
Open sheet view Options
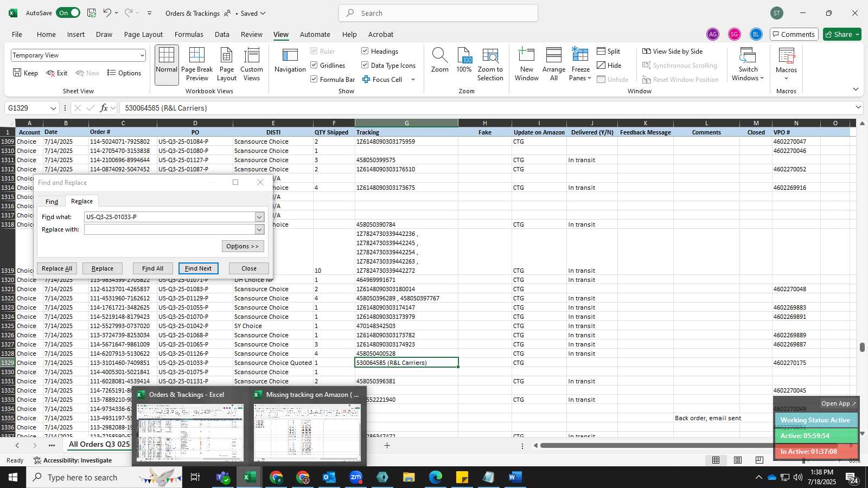(x=124, y=73)
